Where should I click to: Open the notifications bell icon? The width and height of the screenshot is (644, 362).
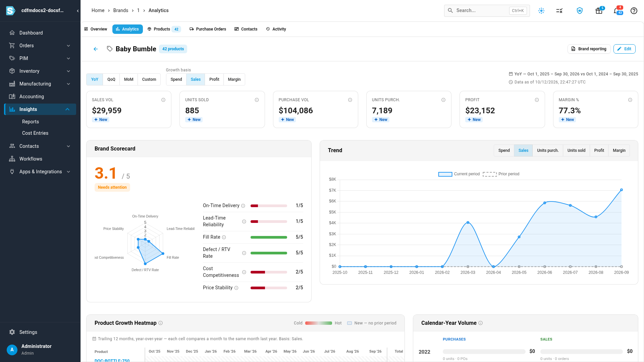616,11
